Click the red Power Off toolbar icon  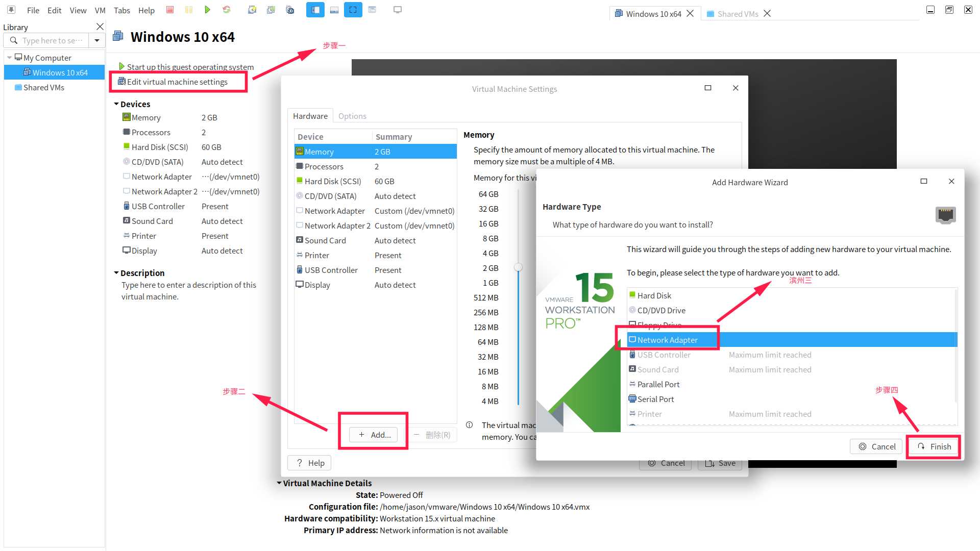[170, 10]
